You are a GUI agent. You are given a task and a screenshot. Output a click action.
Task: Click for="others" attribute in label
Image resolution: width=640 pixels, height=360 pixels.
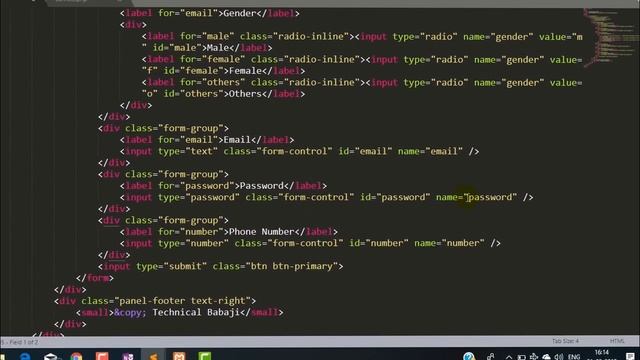tap(213, 82)
